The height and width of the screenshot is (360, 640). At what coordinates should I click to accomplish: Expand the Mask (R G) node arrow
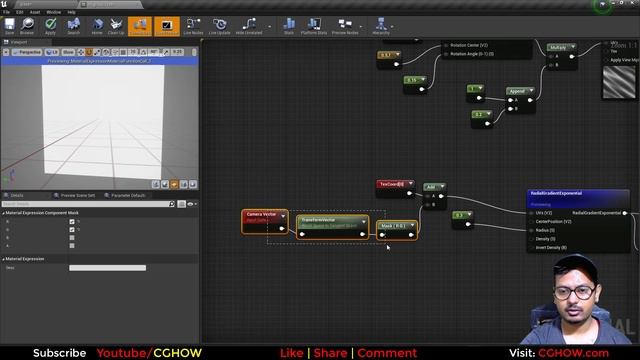(x=412, y=225)
